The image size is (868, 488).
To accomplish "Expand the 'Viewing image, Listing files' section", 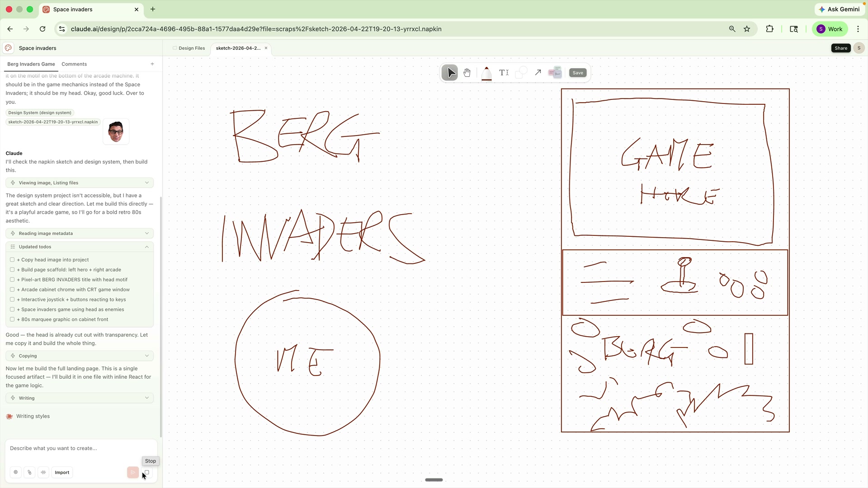I will (x=146, y=183).
